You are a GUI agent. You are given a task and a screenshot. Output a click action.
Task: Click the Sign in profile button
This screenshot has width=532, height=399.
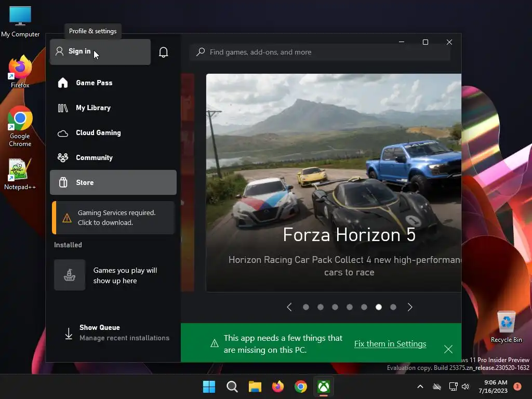pyautogui.click(x=100, y=51)
